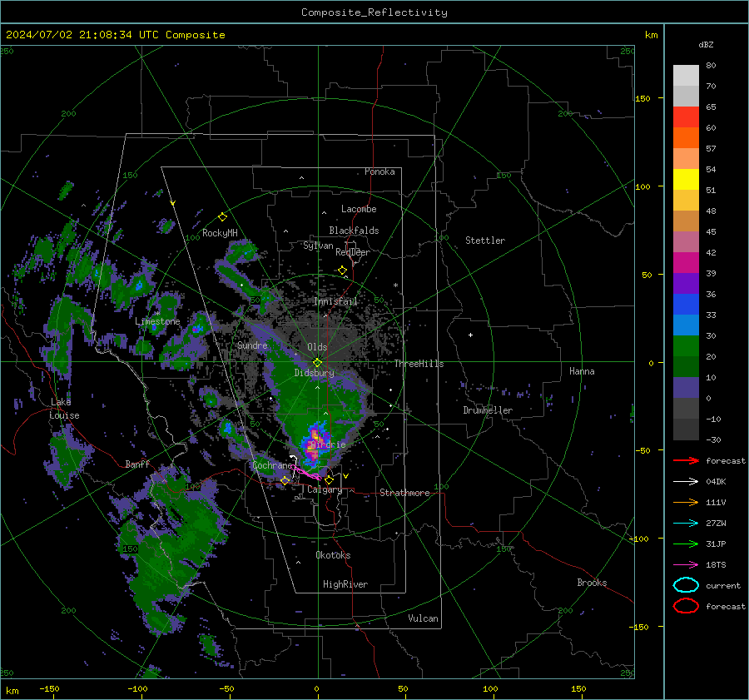Click the -150 tick label on the bottom axis
This screenshot has width=749, height=700.
(49, 688)
